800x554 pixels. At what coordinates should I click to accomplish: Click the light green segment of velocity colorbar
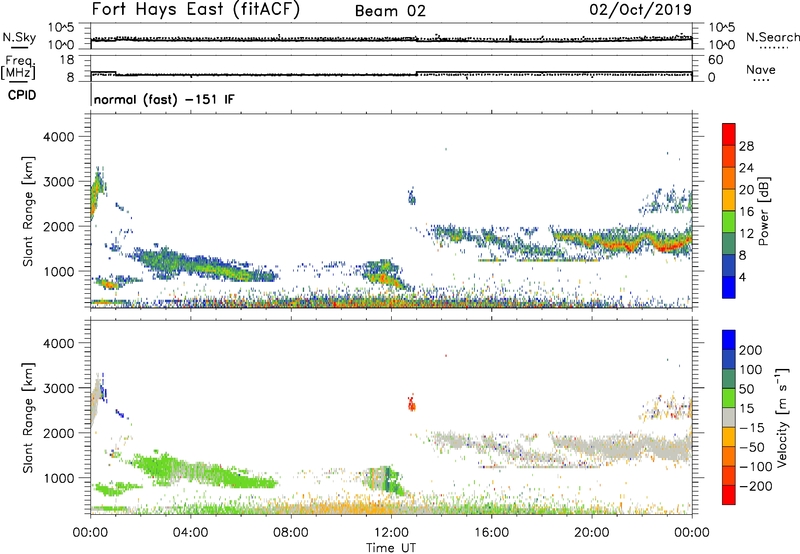(x=729, y=398)
